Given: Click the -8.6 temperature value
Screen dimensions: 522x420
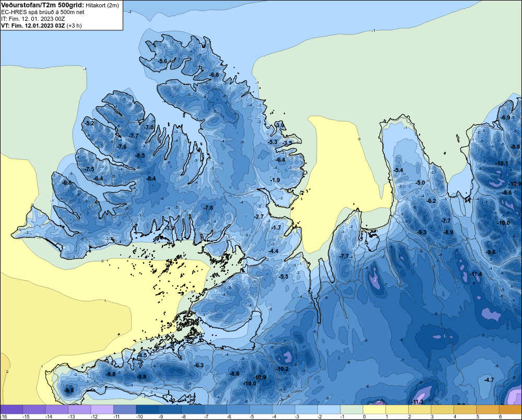Looking at the screenshot, I should point(507,193).
